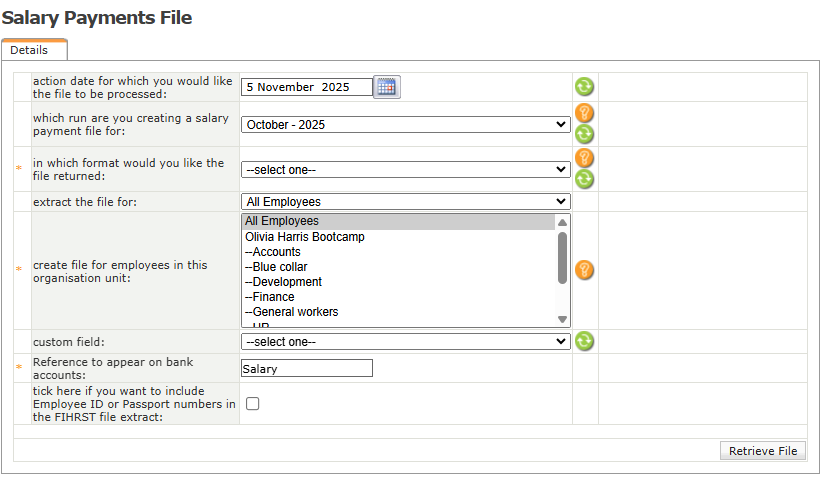The image size is (831, 481).
Task: Click the bank reference Salary field
Action: (306, 369)
